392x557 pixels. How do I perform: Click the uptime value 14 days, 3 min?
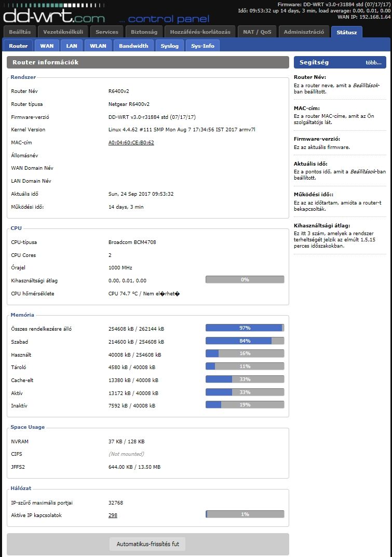(126, 207)
